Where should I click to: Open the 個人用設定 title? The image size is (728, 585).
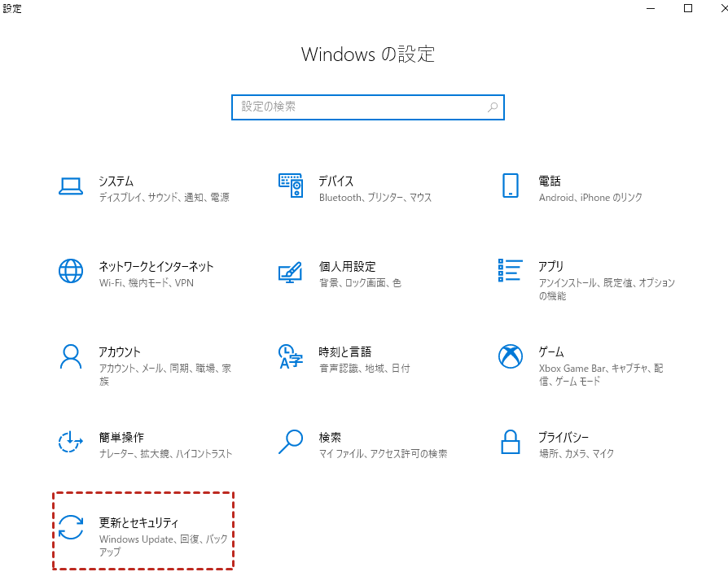click(x=347, y=266)
